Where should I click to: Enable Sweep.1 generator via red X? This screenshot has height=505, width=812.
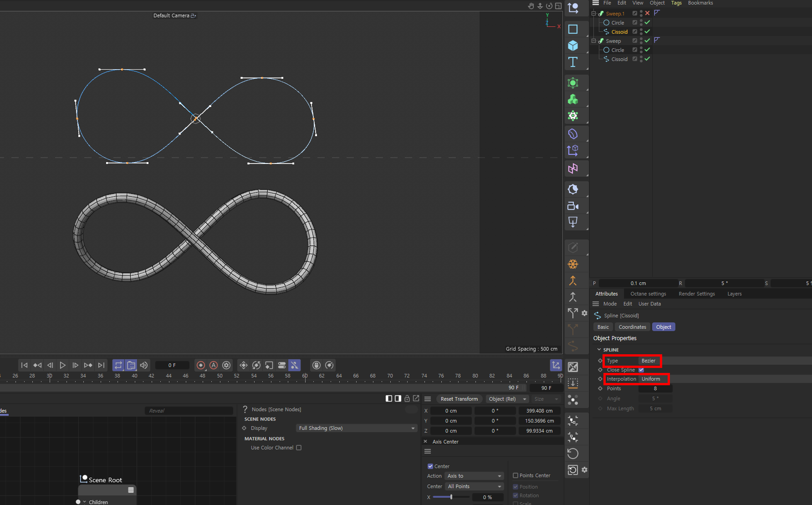pyautogui.click(x=647, y=13)
